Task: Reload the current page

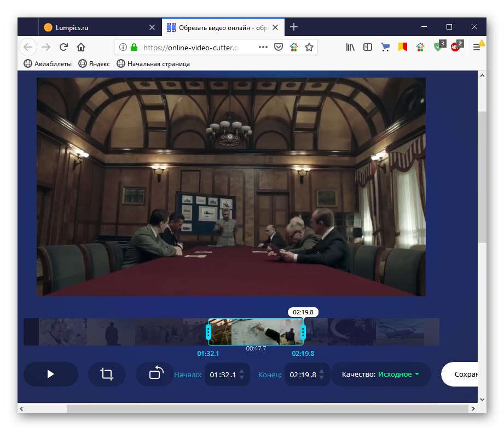Action: coord(63,47)
